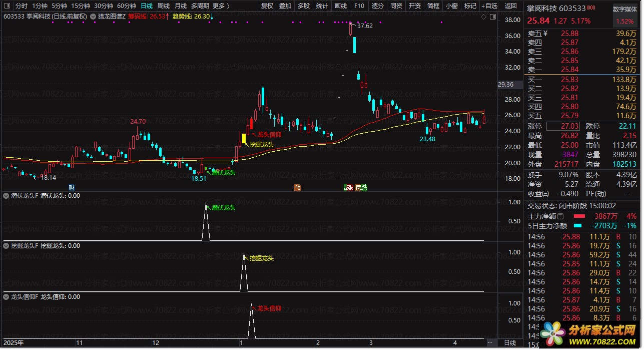This screenshot has width=644, height=350.
Task: Toggle 叠加 overlay mode
Action: pos(285,6)
